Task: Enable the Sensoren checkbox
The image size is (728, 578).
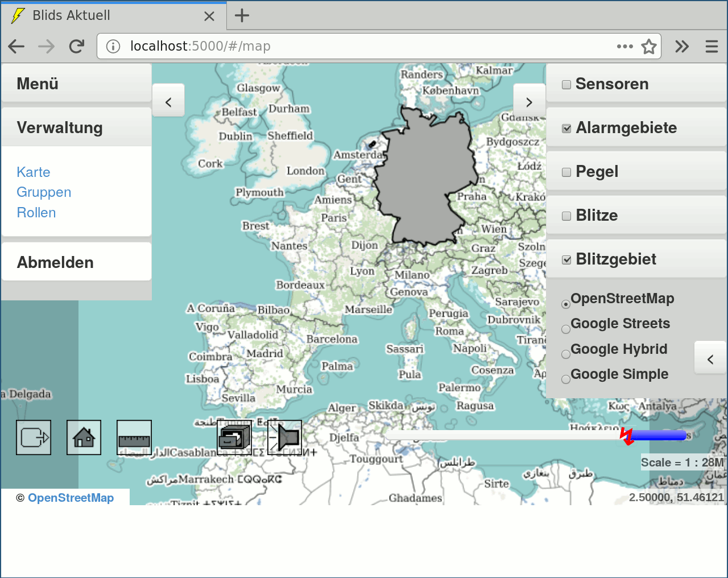Action: [566, 84]
